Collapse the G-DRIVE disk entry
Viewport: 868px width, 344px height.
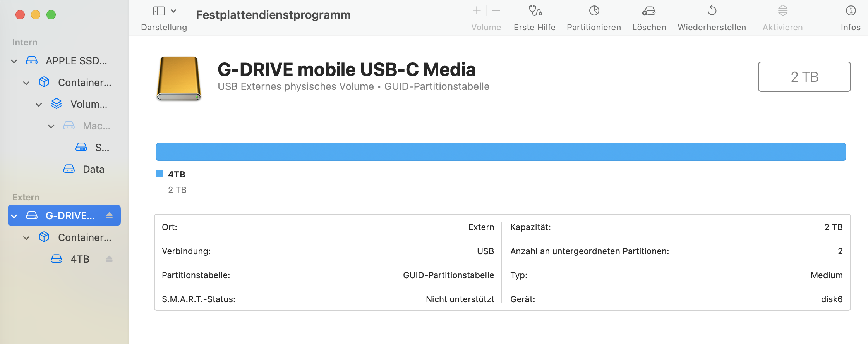click(x=14, y=216)
